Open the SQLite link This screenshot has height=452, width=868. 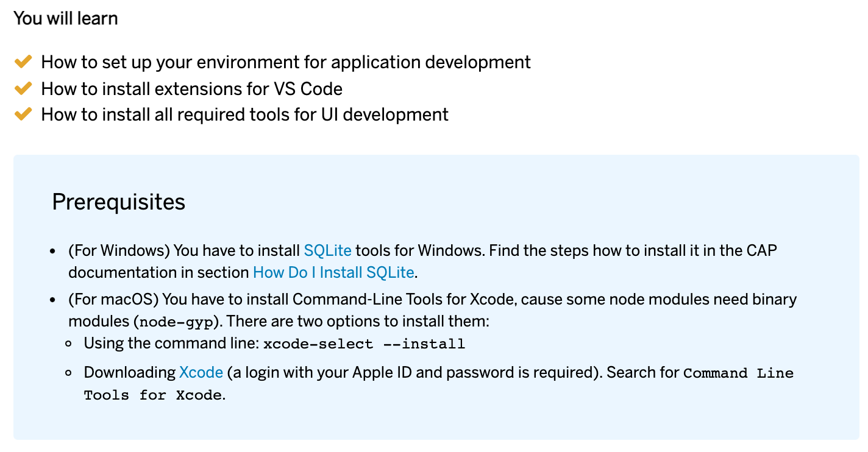[327, 250]
